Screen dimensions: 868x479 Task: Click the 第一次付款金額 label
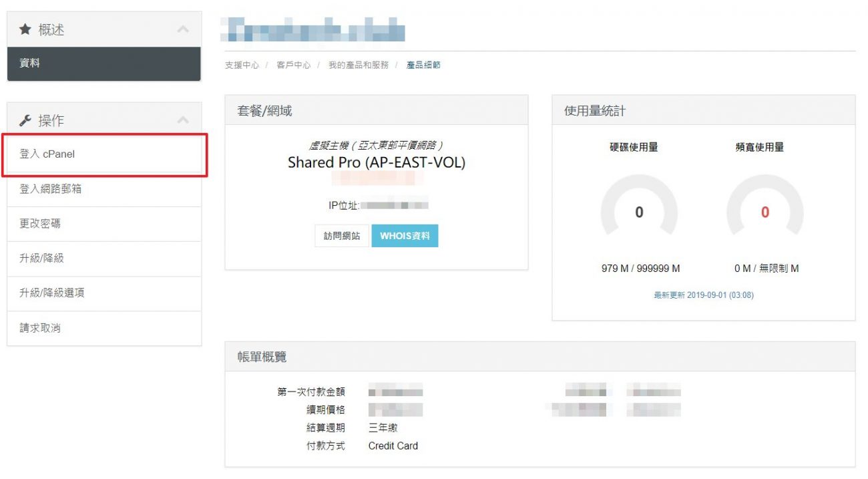click(311, 392)
